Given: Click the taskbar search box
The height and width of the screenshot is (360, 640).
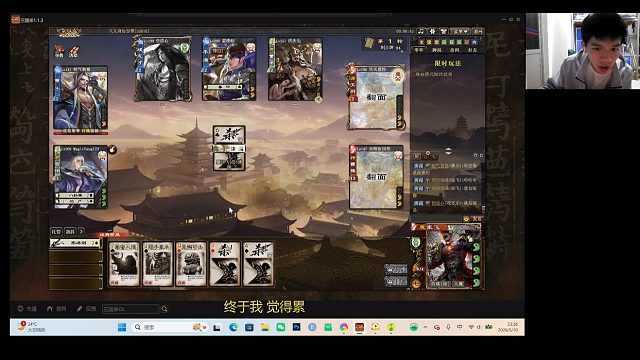Looking at the screenshot, I should 169,327.
